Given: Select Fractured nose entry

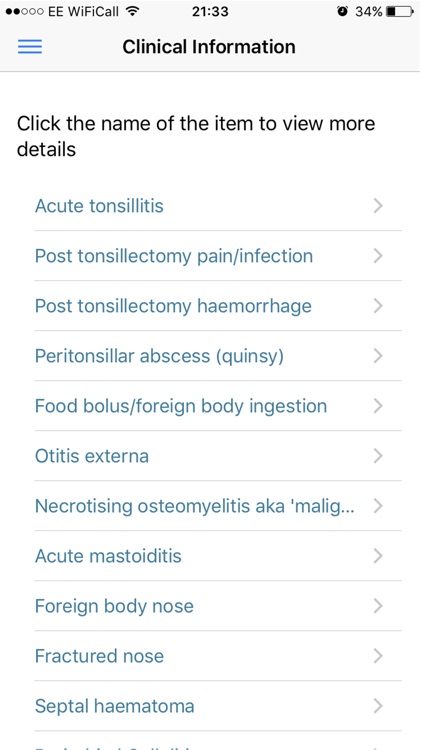Looking at the screenshot, I should point(218,656).
